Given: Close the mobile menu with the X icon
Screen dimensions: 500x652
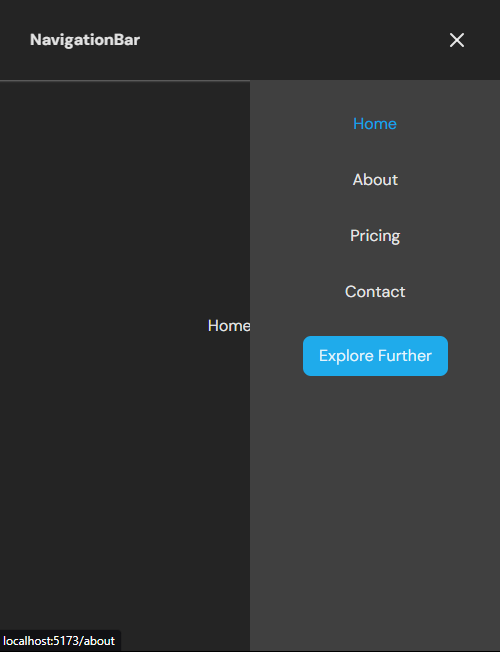Looking at the screenshot, I should click(457, 40).
